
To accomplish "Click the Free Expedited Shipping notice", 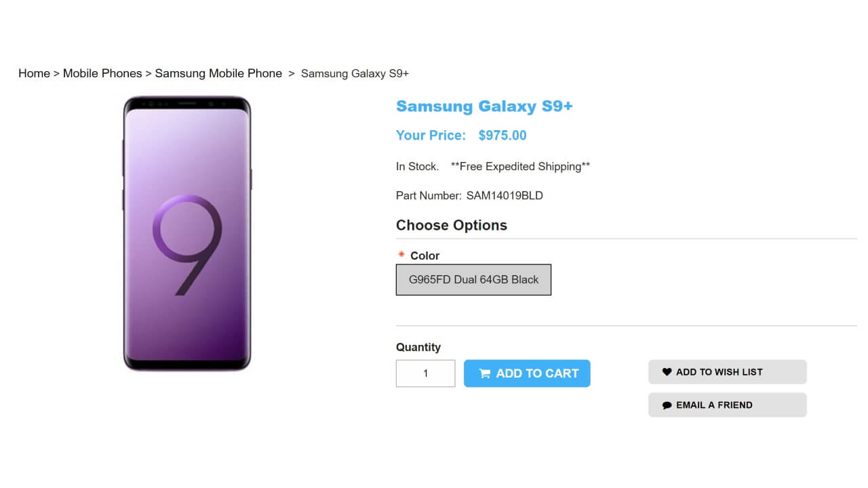I will pyautogui.click(x=520, y=167).
